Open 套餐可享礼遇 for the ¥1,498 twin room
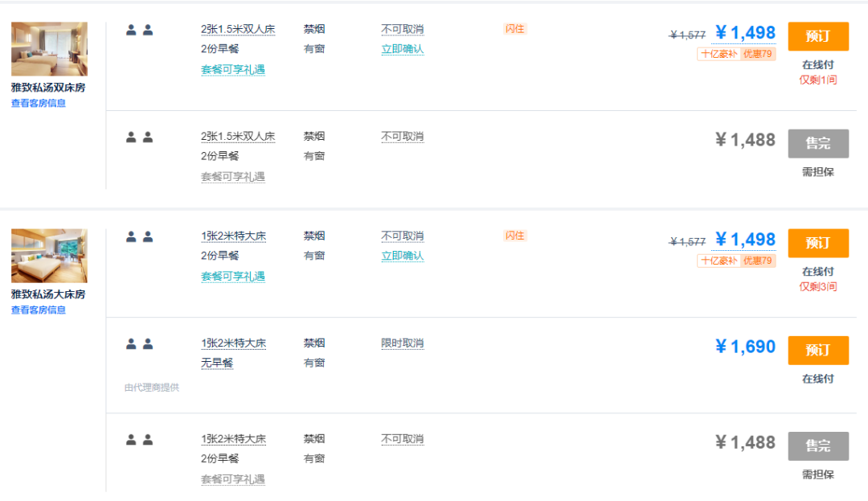 233,70
